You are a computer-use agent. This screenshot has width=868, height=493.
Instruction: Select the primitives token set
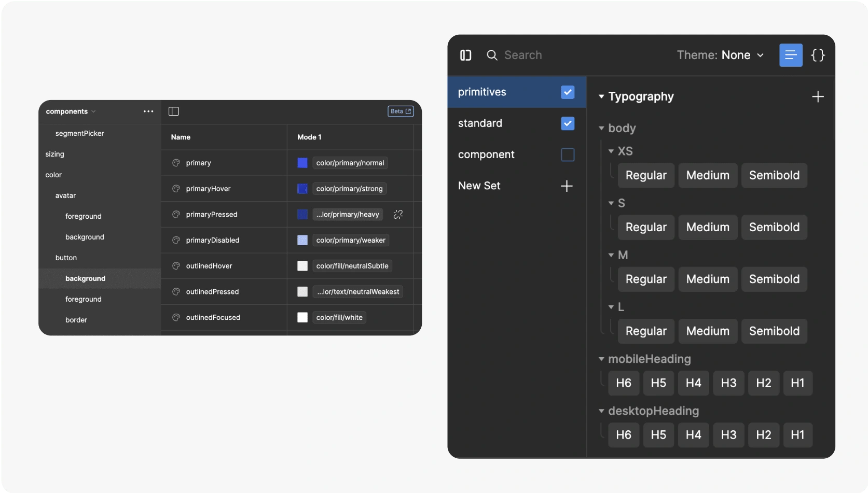click(517, 92)
